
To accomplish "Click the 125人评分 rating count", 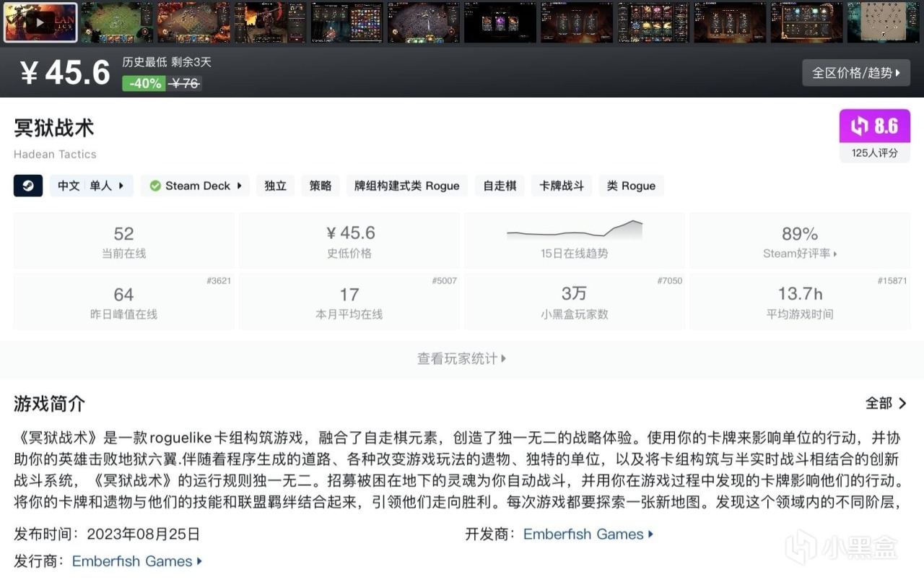I will [x=874, y=152].
